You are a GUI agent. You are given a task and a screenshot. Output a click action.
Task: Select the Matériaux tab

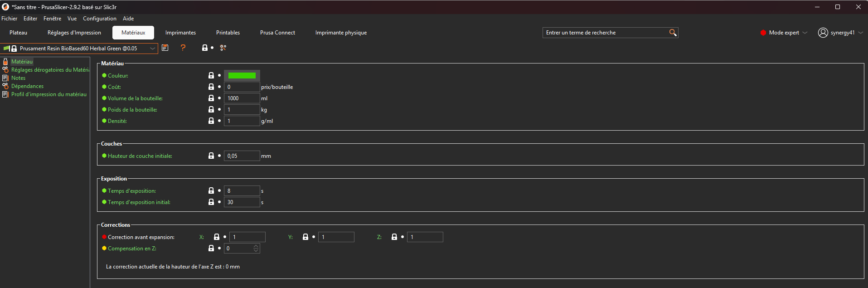point(133,33)
